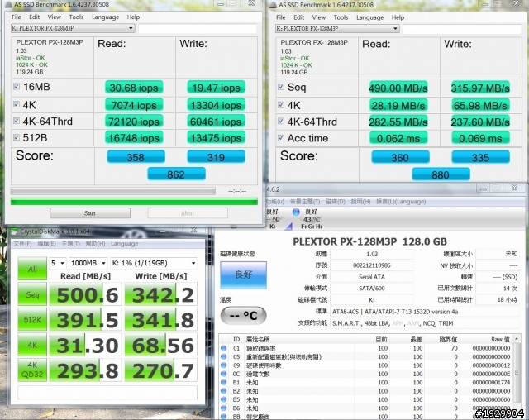The height and width of the screenshot is (420, 529).
Task: Click Raw value column header in SMART table
Action: coord(500,339)
